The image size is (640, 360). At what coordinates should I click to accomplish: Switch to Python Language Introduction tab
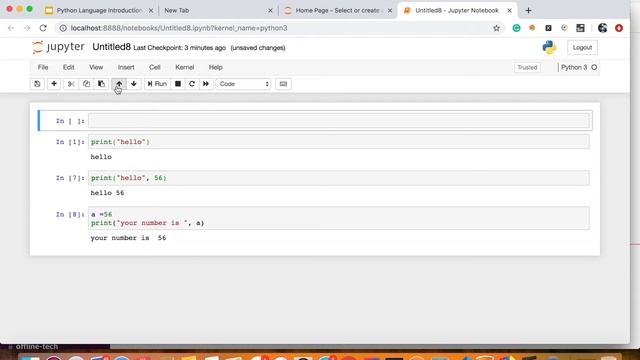[x=99, y=10]
